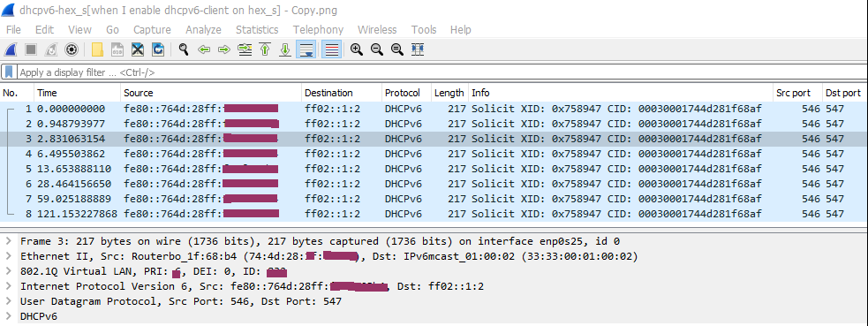868x326 pixels.
Task: Open the Telephony menu
Action: tap(318, 29)
